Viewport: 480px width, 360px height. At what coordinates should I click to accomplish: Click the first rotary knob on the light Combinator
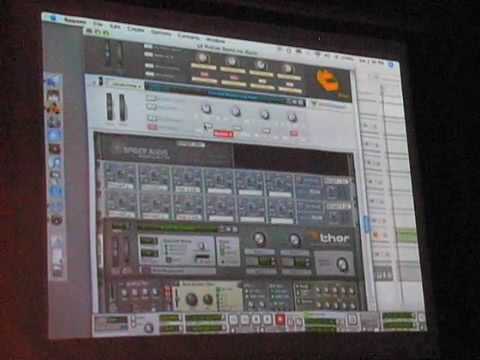pos(206,108)
